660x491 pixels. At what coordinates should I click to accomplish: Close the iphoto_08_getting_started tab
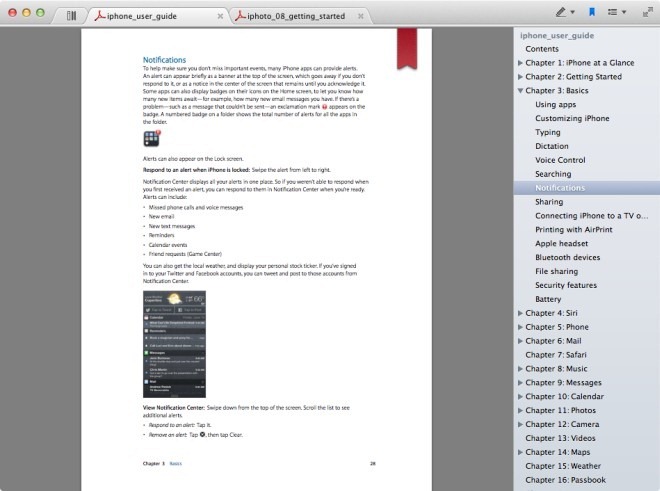point(361,16)
